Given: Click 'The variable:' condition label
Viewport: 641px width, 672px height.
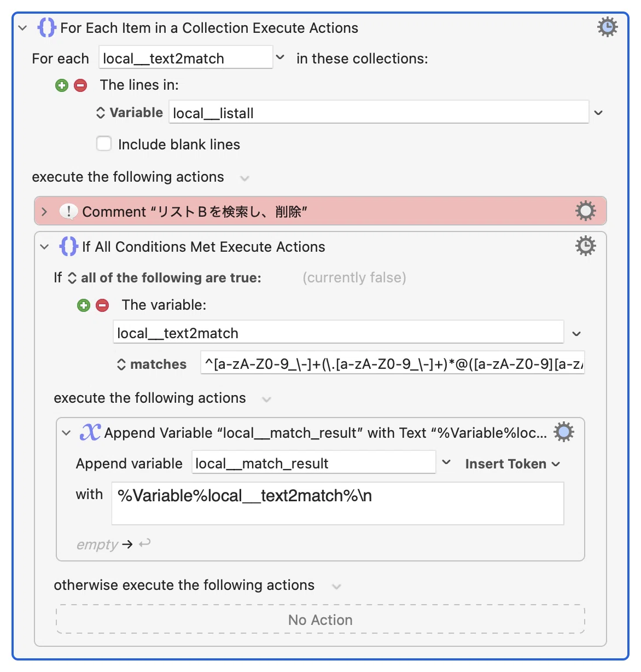Looking at the screenshot, I should click(164, 305).
